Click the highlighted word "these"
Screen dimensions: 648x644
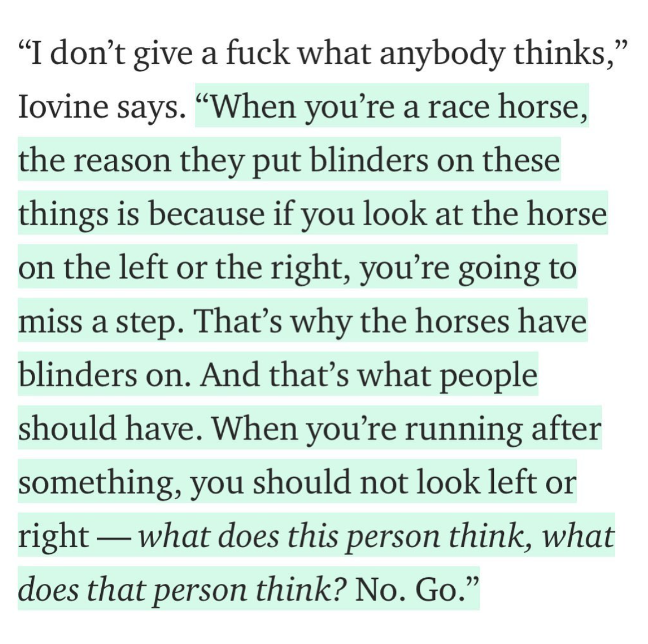(521, 161)
